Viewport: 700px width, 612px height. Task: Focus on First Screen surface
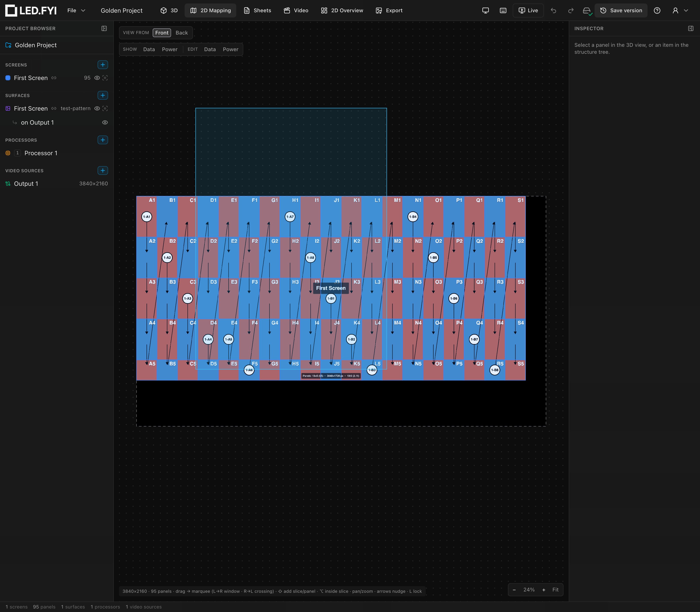click(x=105, y=108)
